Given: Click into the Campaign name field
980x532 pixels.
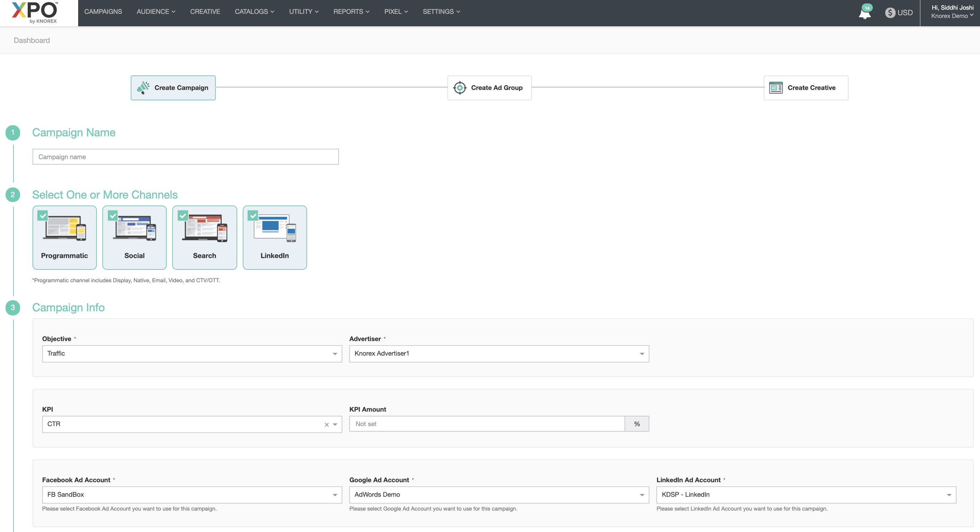Looking at the screenshot, I should click(x=185, y=157).
